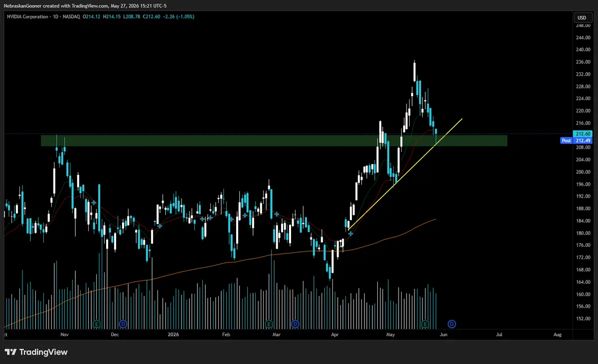Screen dimensions: 598x364
Task: Click the '152.00' price axis label
Action: (583, 319)
